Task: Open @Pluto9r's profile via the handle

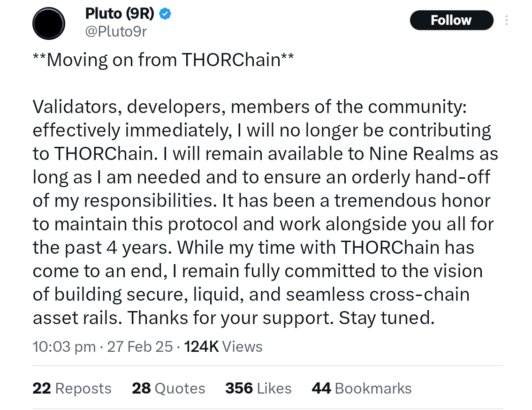Action: pos(115,31)
